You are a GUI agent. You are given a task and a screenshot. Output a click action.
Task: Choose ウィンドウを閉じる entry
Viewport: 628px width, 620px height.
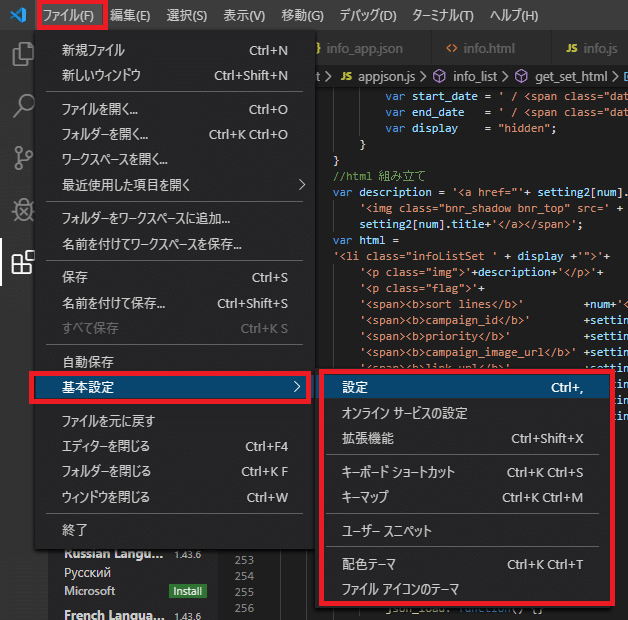tap(175, 497)
